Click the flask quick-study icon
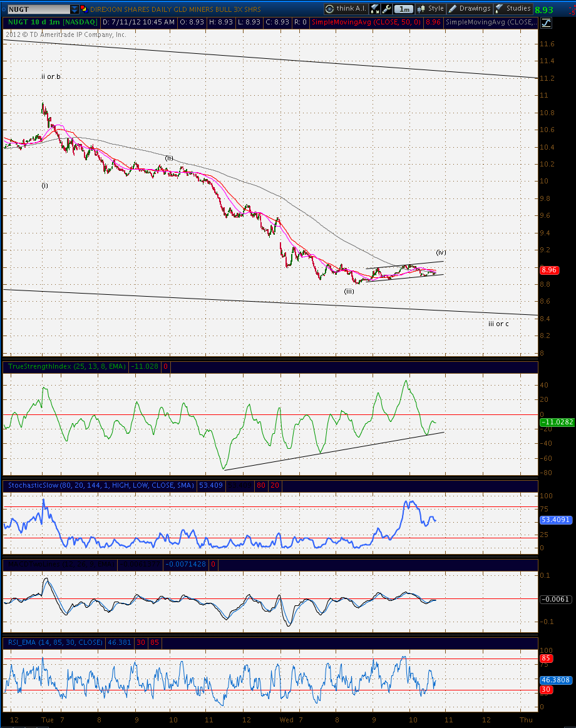Image resolution: width=576 pixels, height=728 pixels. pos(375,9)
